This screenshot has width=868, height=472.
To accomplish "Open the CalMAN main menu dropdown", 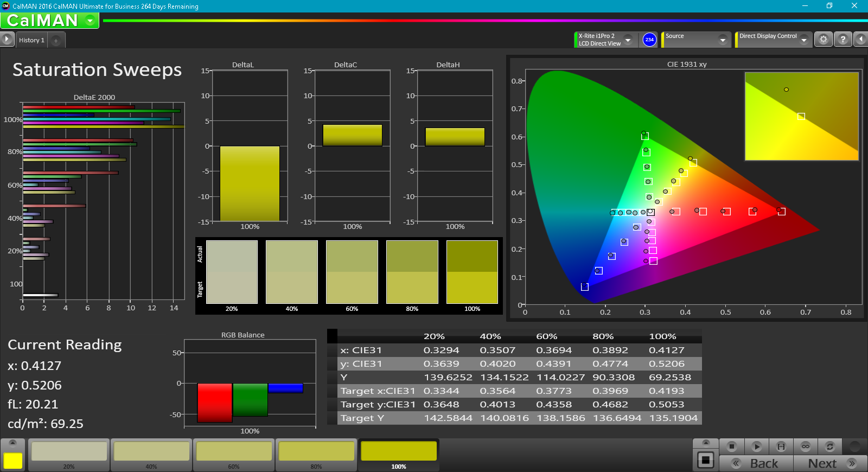I will 90,21.
